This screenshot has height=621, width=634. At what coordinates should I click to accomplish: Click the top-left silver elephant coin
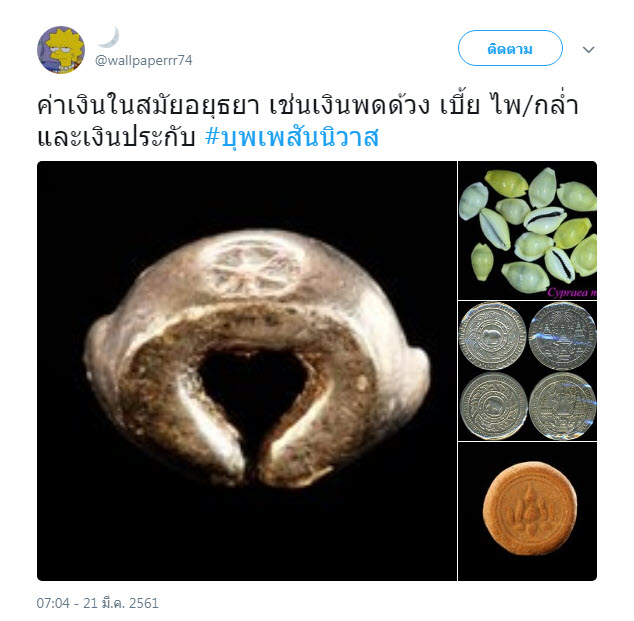492,336
